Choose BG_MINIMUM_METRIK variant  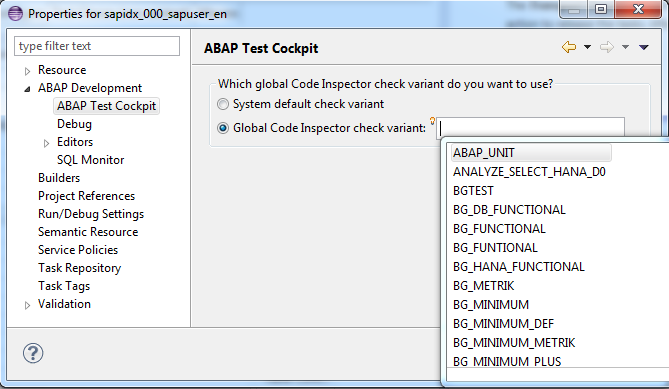pyautogui.click(x=514, y=343)
